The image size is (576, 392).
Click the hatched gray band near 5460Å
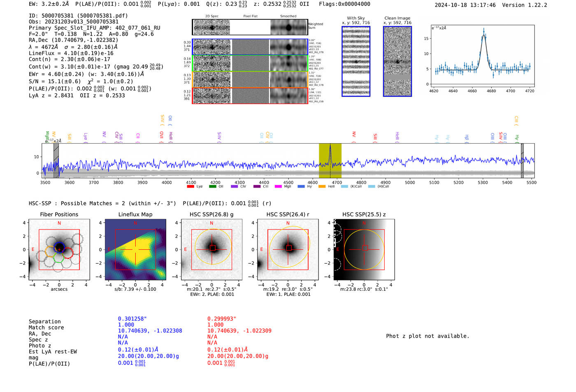point(522,161)
